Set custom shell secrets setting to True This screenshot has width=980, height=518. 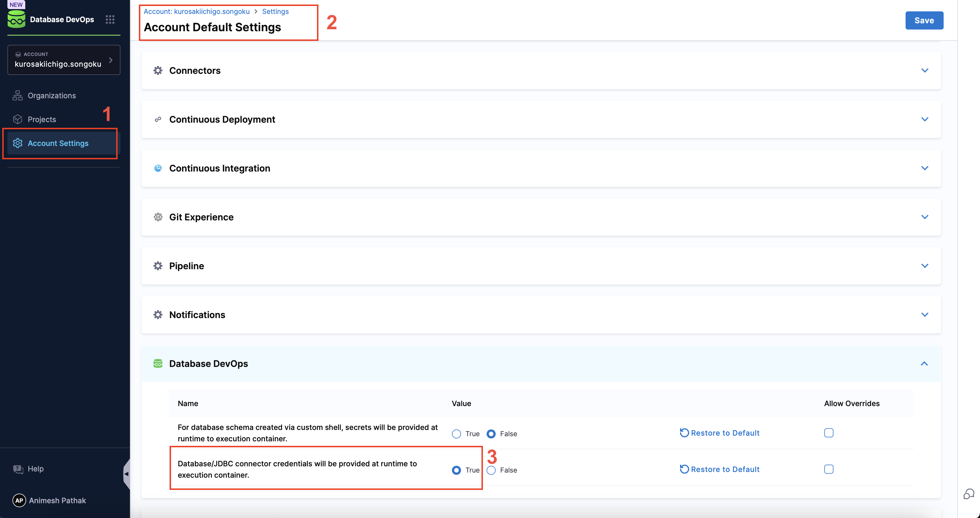point(456,434)
